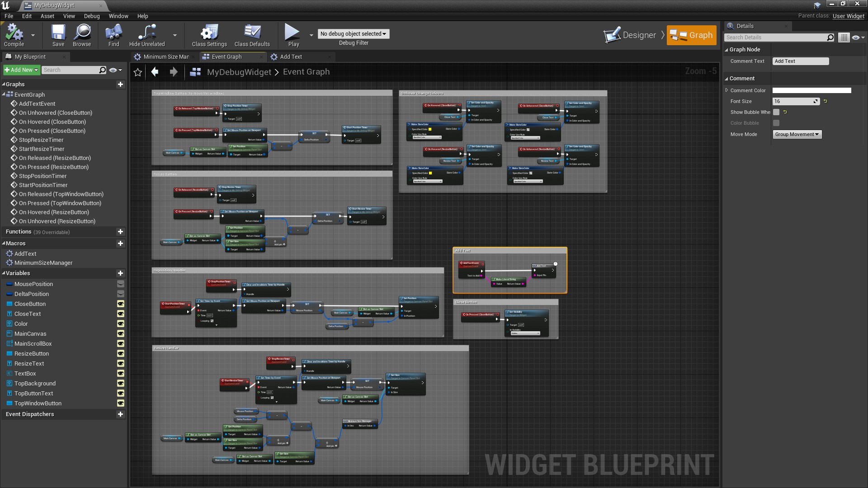The image size is (868, 488).
Task: Switch to Designer mode
Action: click(x=630, y=35)
